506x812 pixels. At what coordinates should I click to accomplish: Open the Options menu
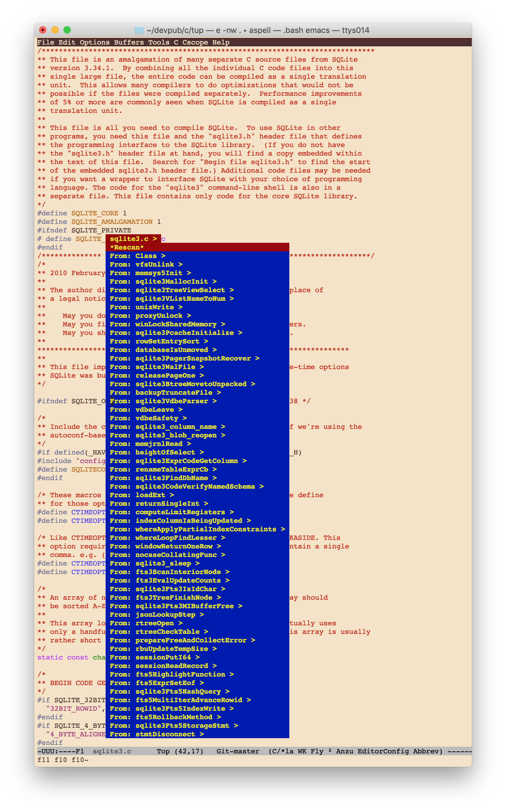tap(95, 42)
